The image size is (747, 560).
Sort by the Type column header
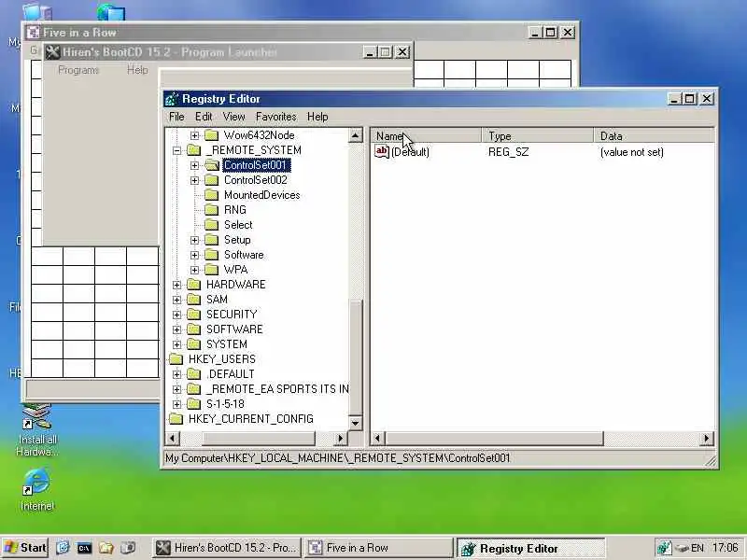pos(538,136)
